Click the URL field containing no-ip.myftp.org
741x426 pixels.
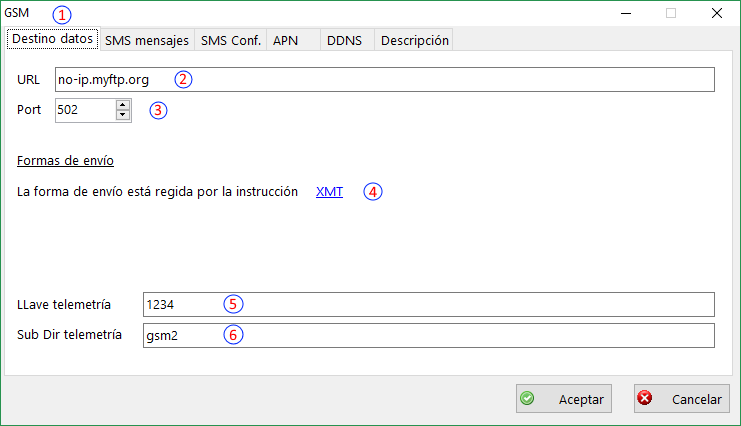click(x=384, y=80)
